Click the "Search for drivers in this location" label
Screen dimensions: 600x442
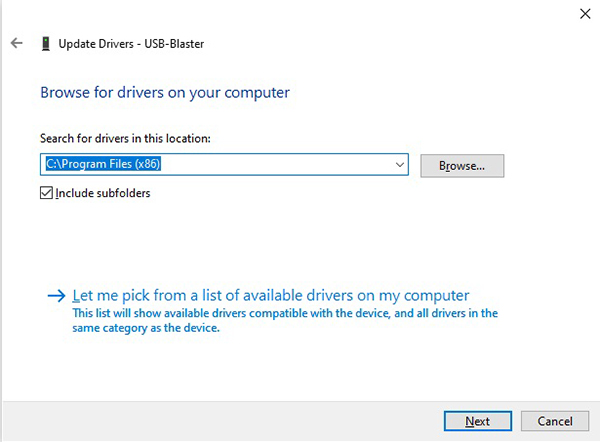click(125, 138)
